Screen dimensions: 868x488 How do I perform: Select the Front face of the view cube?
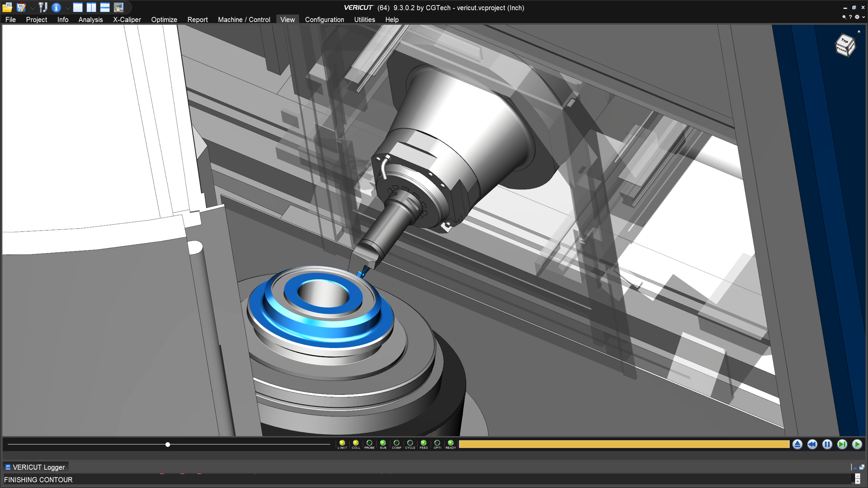(841, 50)
